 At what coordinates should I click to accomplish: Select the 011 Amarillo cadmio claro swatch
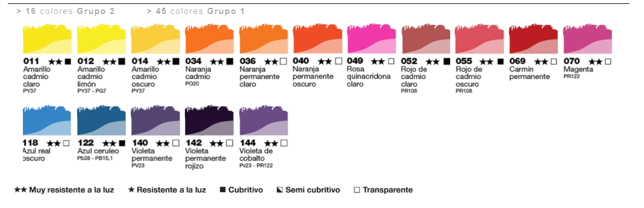pyautogui.click(x=47, y=39)
